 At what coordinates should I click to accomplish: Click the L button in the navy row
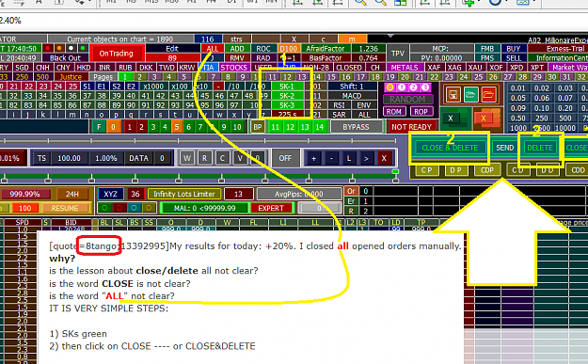(x=349, y=158)
